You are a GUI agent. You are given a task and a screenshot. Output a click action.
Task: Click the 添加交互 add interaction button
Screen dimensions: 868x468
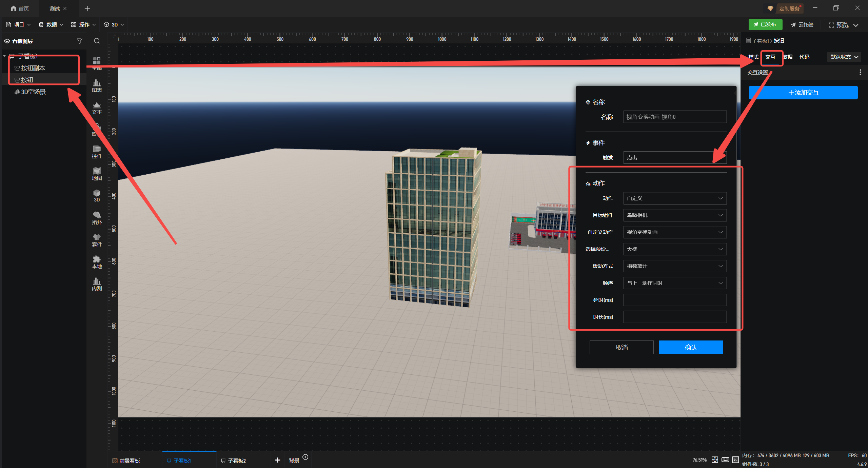(x=803, y=93)
